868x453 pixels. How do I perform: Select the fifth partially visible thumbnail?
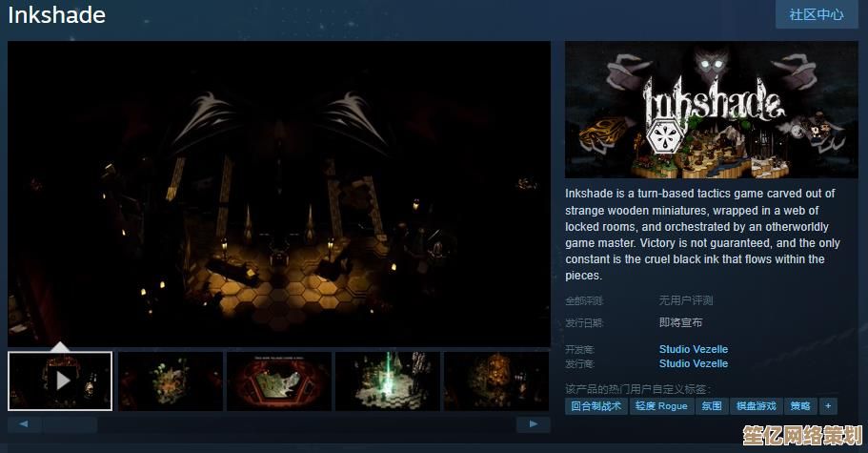click(496, 381)
